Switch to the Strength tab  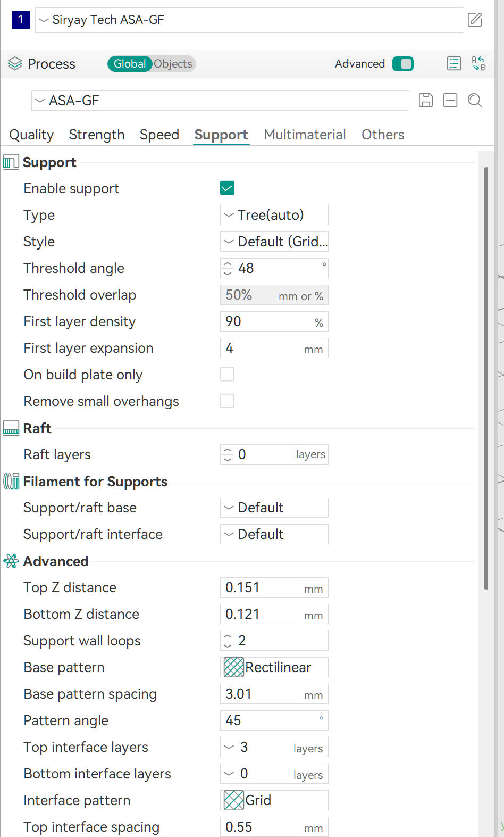97,135
